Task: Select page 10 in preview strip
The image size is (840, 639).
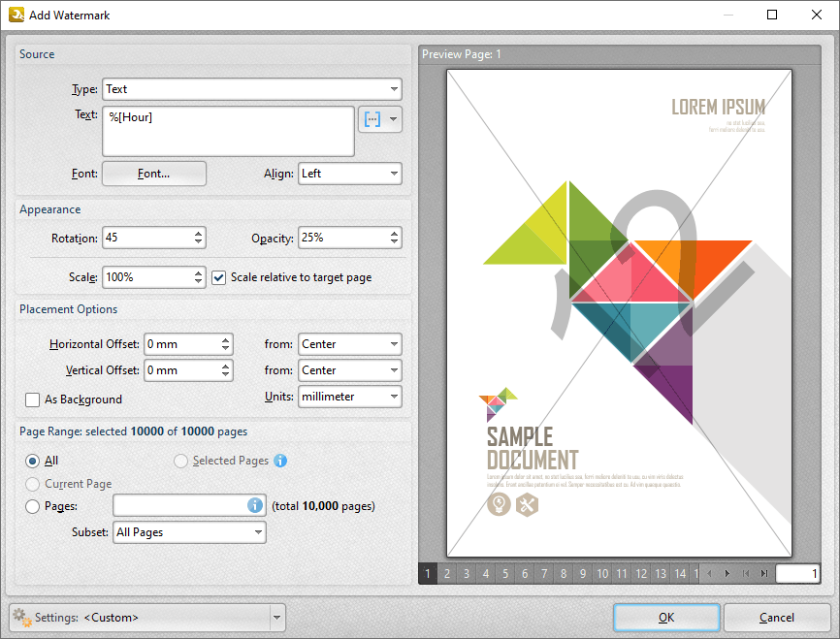Action: pos(602,574)
